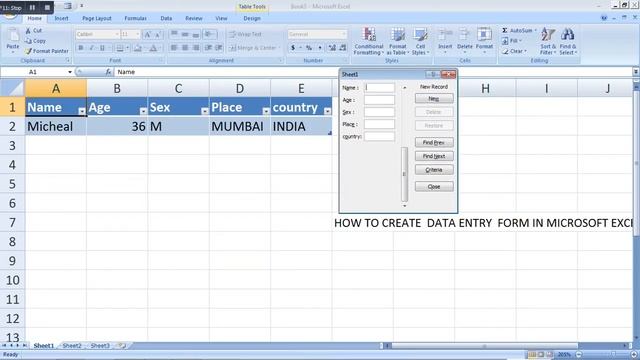640x360 pixels.
Task: Open the Sex filter dropdown
Action: 204,111
